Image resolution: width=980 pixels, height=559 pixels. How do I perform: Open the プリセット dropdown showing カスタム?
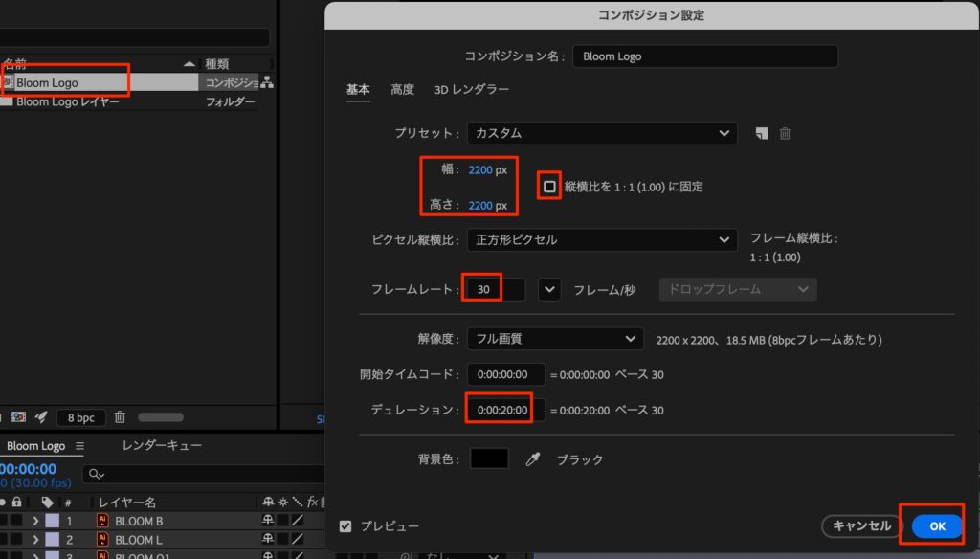point(601,134)
